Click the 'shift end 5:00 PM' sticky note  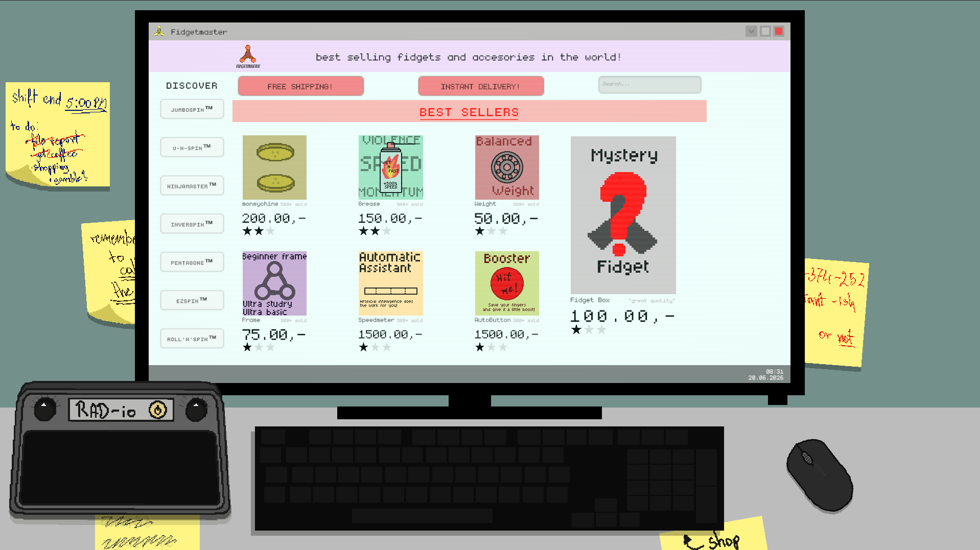(x=58, y=135)
